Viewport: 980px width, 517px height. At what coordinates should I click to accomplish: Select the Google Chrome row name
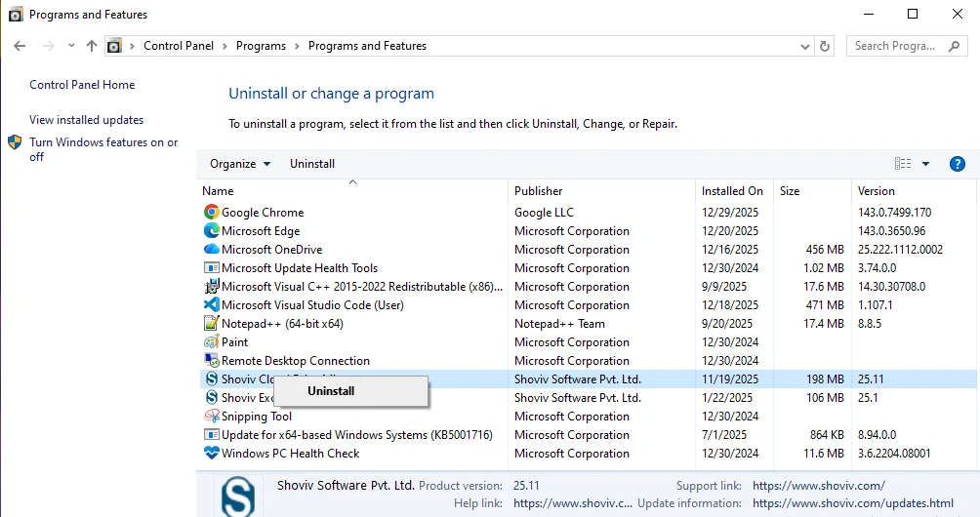click(x=263, y=213)
